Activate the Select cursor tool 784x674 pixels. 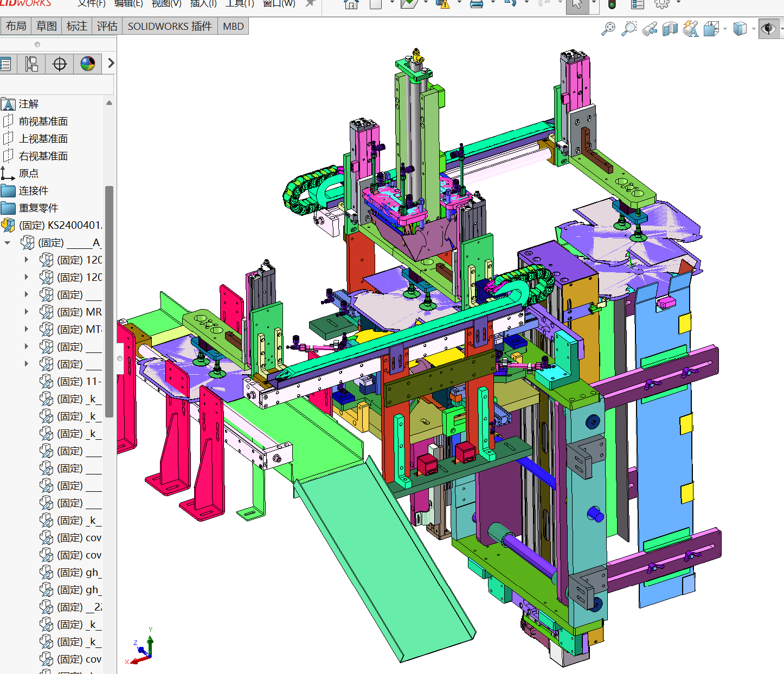[577, 5]
